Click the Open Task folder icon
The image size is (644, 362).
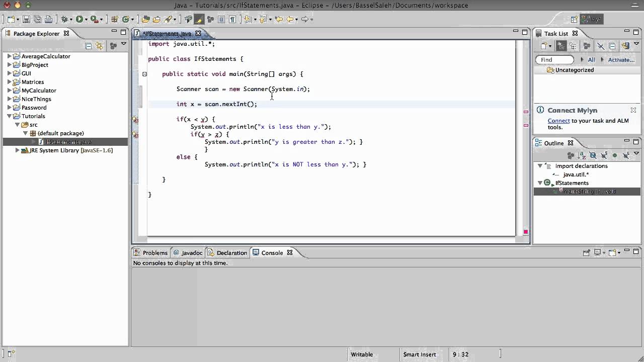pos(156,19)
